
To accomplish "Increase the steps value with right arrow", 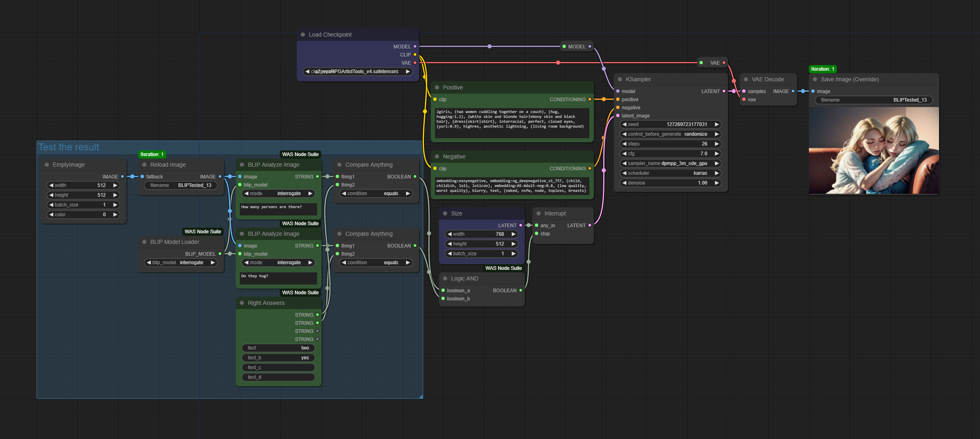I will 717,144.
